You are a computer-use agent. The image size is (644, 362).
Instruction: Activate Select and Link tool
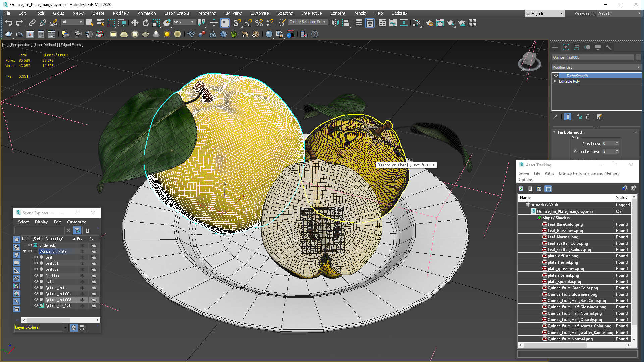[32, 23]
